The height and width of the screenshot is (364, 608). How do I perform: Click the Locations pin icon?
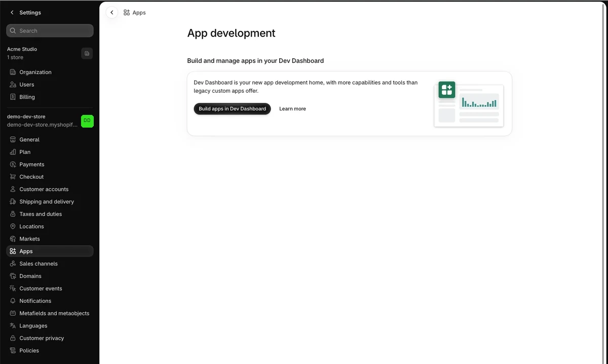pos(13,226)
